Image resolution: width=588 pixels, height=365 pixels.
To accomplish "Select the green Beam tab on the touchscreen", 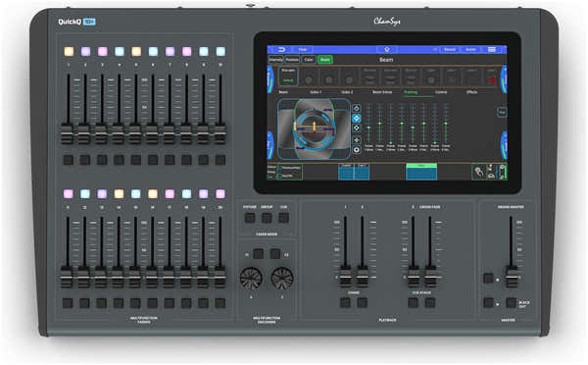I will tap(325, 60).
